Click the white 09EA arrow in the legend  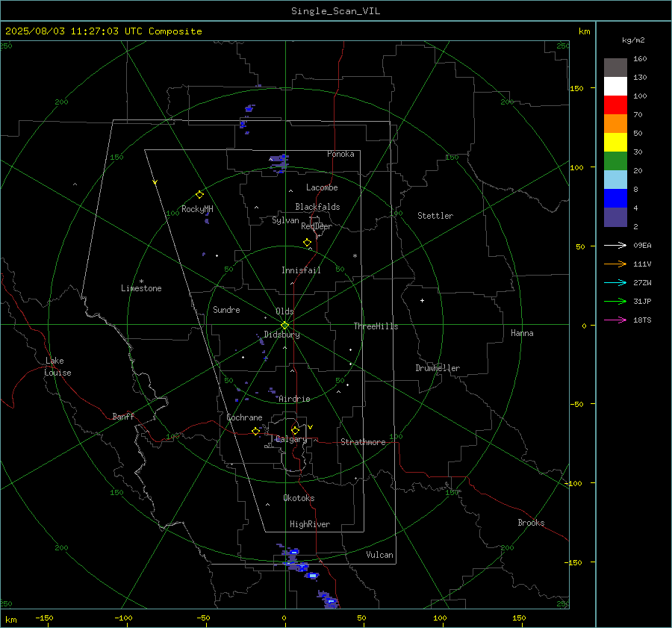(x=615, y=245)
